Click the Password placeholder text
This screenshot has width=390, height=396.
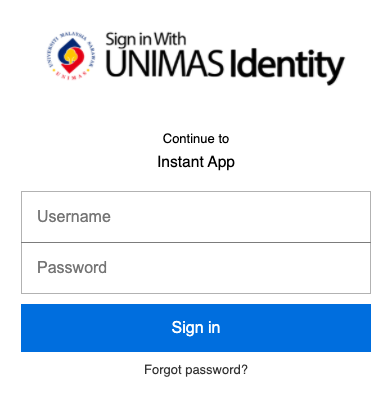[72, 267]
